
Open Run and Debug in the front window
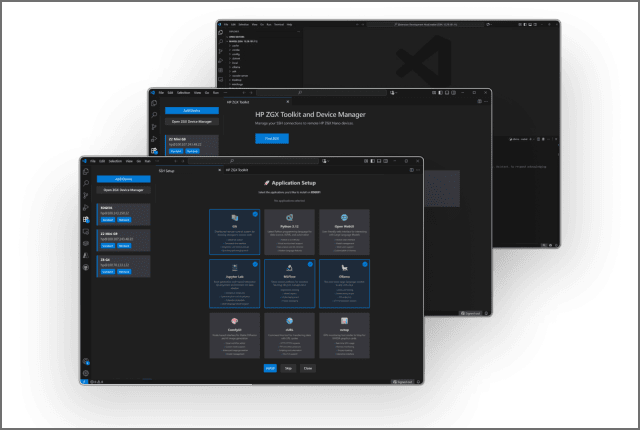(87, 208)
